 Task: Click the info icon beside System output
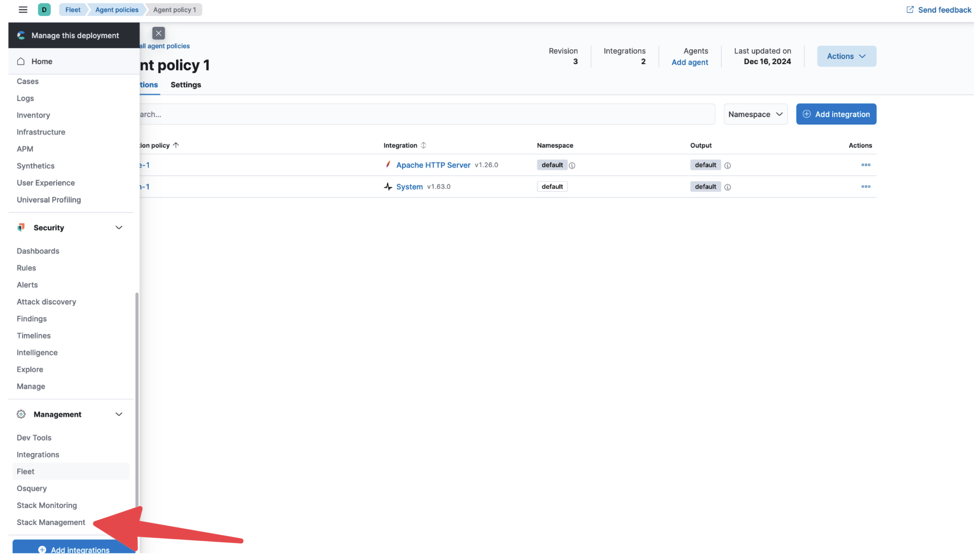[x=727, y=187]
